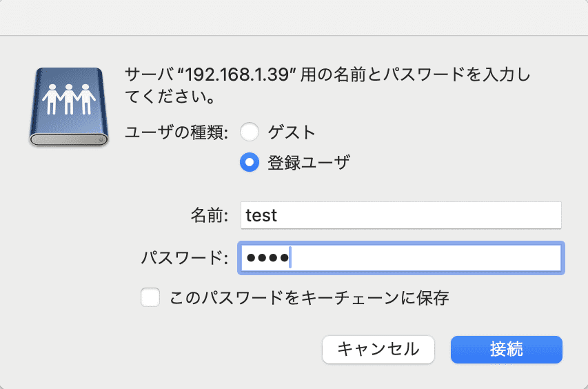Click into the パスワード input field
This screenshot has height=389, width=588.
pos(401,258)
